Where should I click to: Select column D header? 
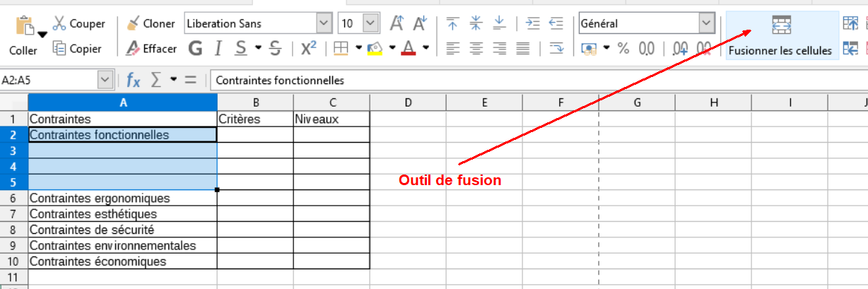pos(408,102)
